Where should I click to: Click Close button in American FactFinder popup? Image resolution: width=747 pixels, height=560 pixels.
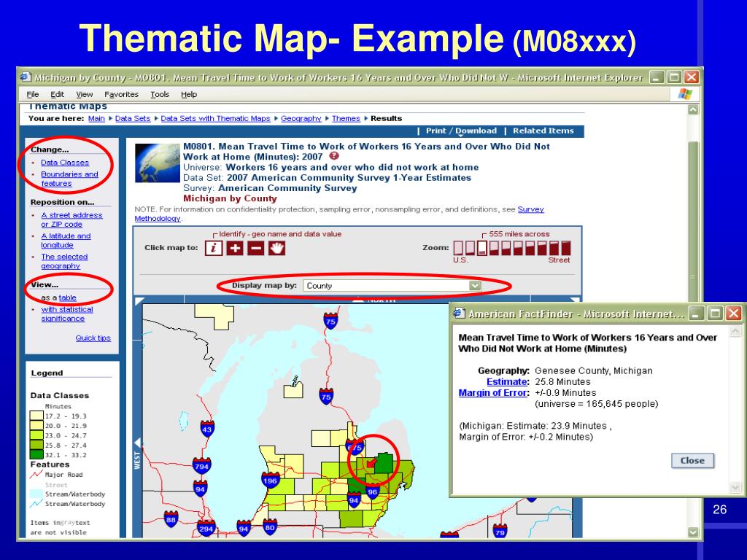tap(692, 461)
